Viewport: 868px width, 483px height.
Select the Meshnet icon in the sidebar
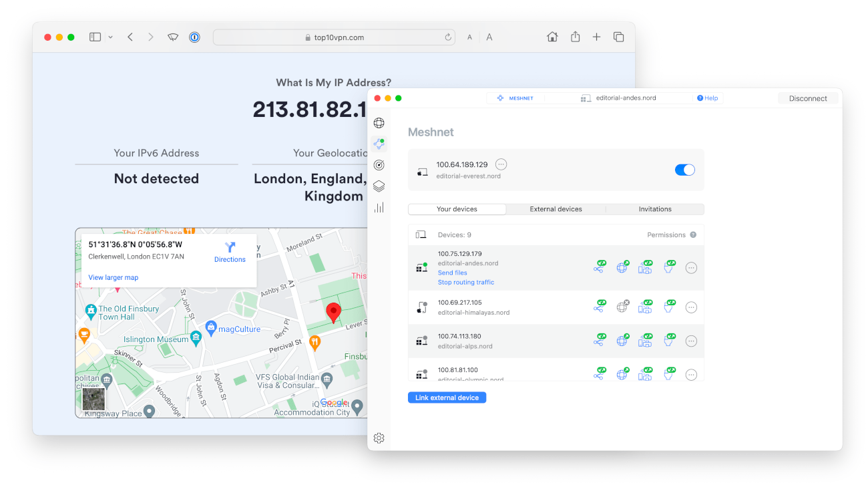[x=379, y=144]
